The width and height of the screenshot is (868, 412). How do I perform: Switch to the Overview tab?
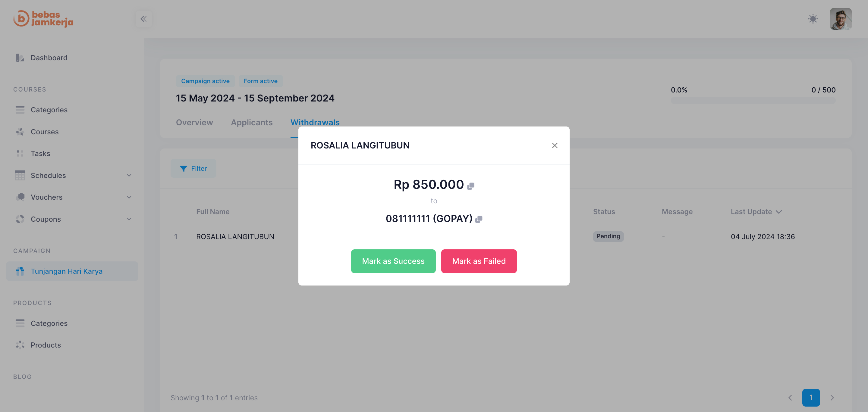click(x=194, y=123)
